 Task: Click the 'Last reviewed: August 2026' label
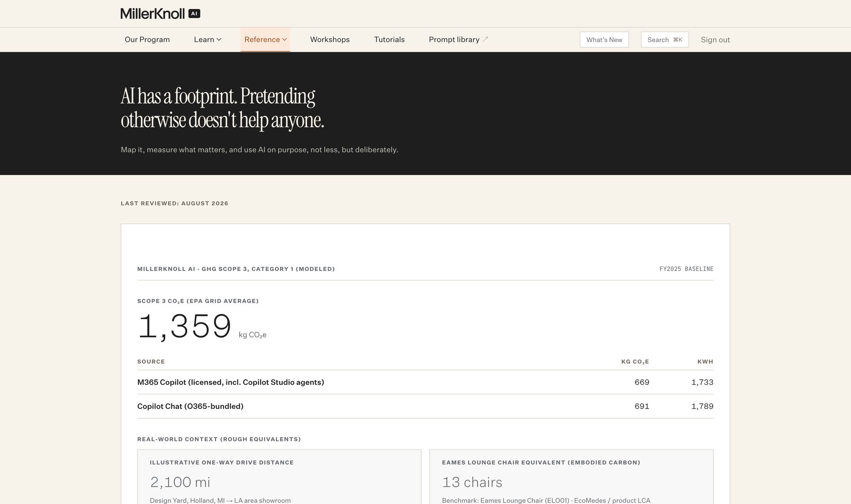pyautogui.click(x=174, y=203)
